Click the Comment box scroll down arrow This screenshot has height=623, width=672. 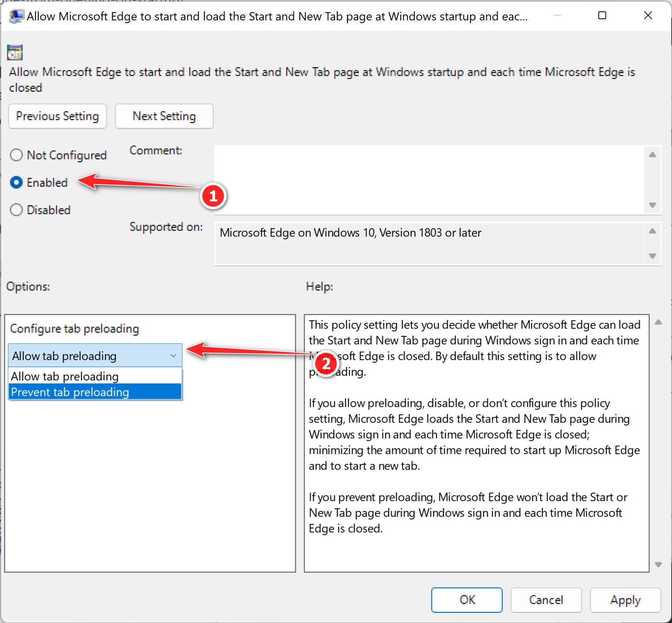click(x=652, y=205)
